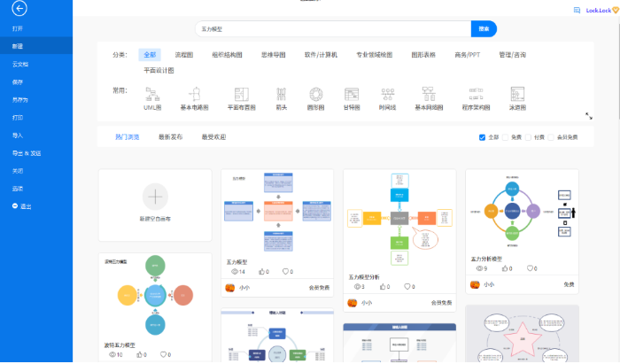Click the plus icon for 新建空白画布
Screen dimensions: 620x364
click(x=155, y=197)
